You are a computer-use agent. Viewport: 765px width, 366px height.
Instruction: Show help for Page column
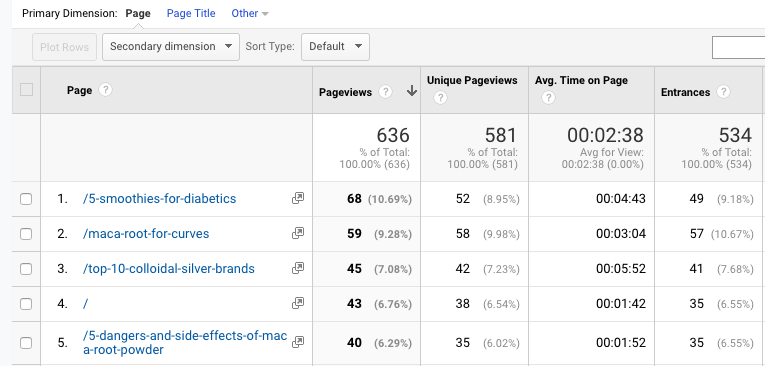click(x=105, y=90)
